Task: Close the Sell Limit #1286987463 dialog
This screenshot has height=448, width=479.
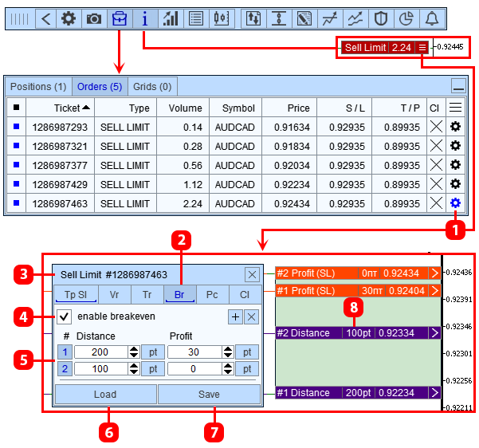Action: click(x=252, y=274)
